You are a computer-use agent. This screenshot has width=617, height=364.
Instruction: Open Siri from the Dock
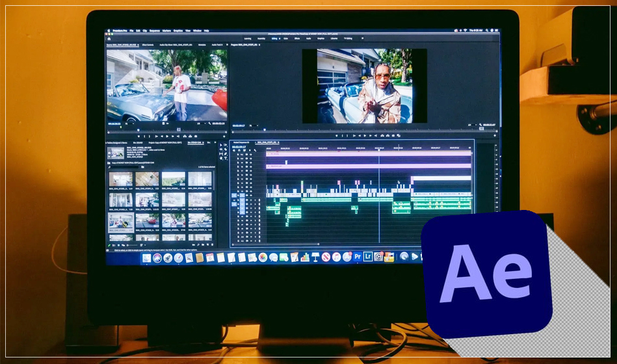click(157, 258)
